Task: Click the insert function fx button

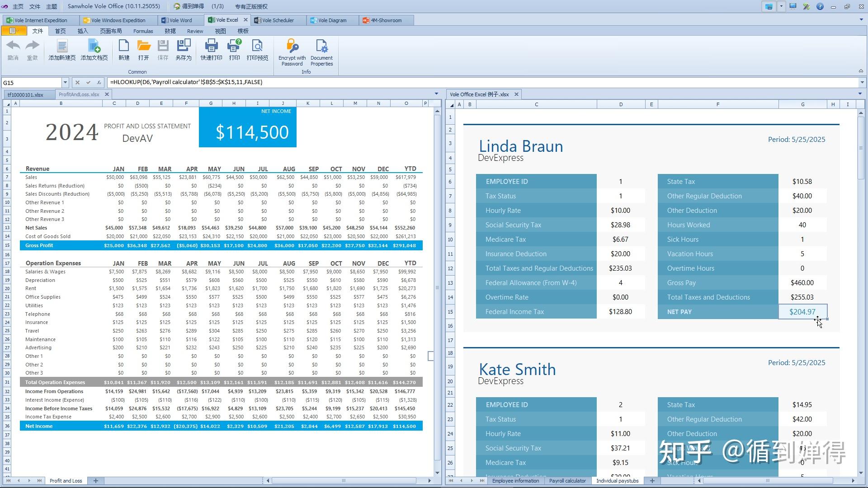Action: pyautogui.click(x=99, y=83)
